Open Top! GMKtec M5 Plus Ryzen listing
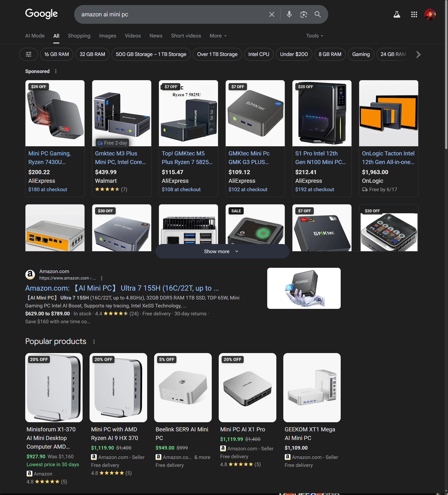Screen dimensions: 448x495 click(187, 158)
